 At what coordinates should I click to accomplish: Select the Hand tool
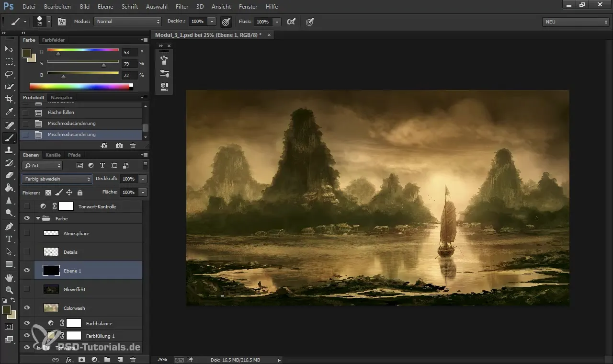point(9,278)
